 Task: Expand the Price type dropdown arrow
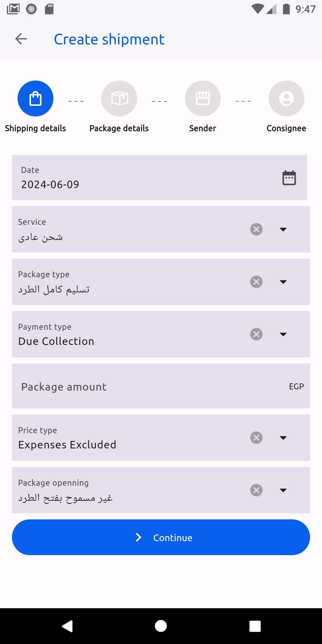(x=283, y=438)
